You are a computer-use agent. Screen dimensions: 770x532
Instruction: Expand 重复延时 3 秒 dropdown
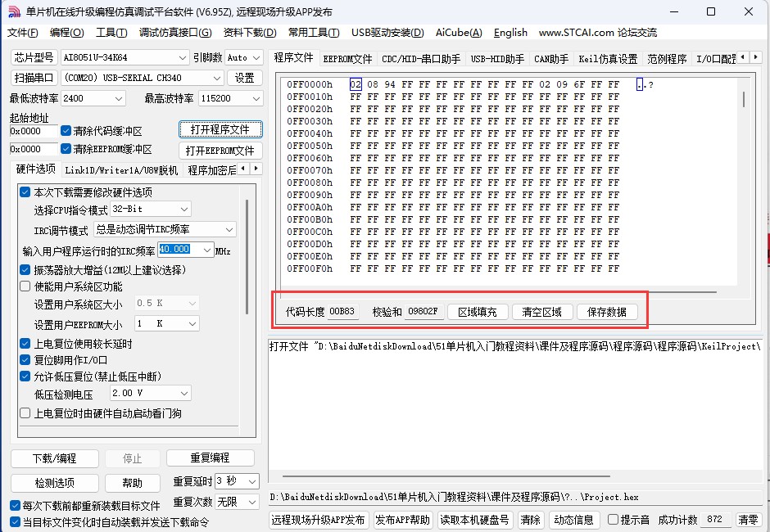(252, 481)
